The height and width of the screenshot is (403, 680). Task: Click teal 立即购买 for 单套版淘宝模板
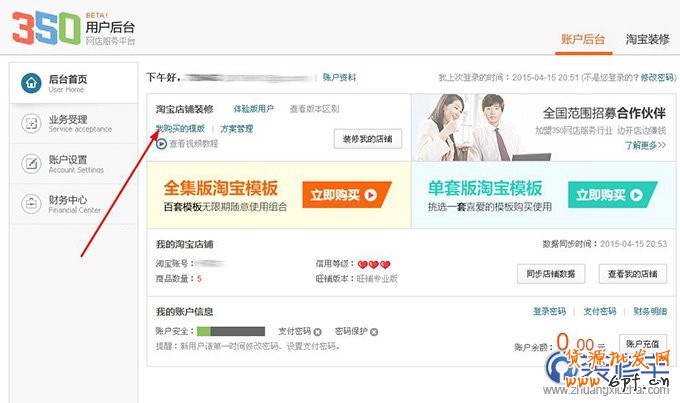[x=612, y=195]
